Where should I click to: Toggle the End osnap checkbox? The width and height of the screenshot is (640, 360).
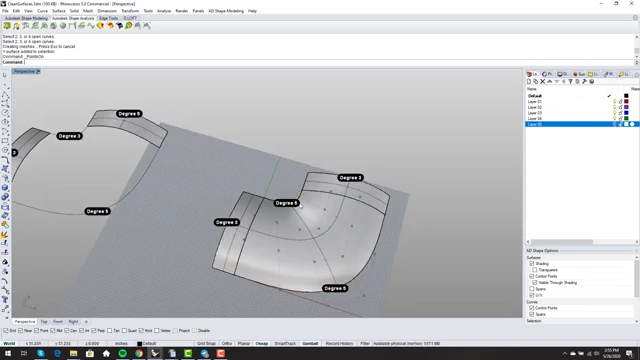pos(6,331)
